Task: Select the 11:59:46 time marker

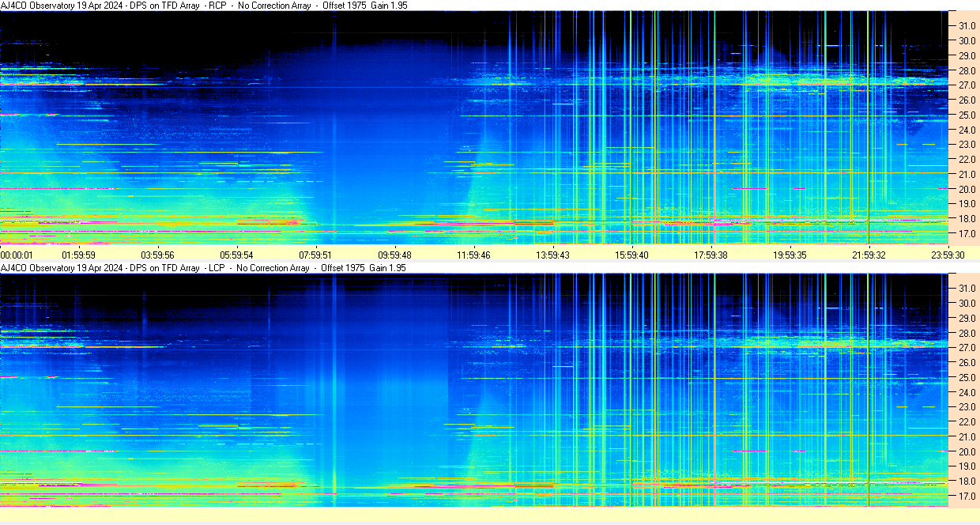Action: 473,255
